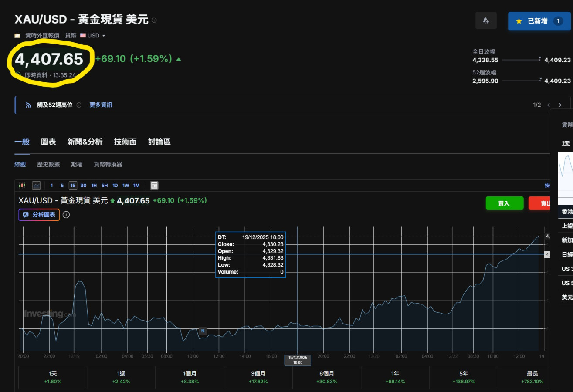Click info icon beside 分析圖表 button
Screen dimensions: 573x392
pyautogui.click(x=66, y=215)
